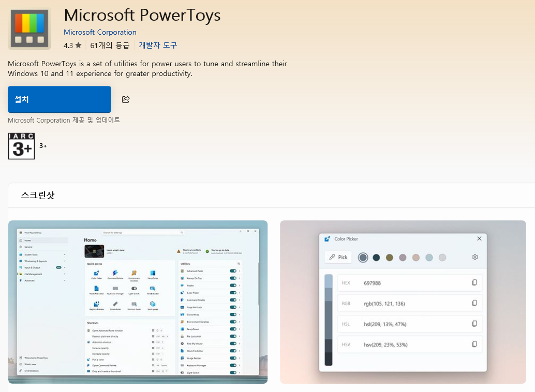The image size is (535, 392).
Task: Click Environment Variables icon in Quick access
Action: coord(134,273)
